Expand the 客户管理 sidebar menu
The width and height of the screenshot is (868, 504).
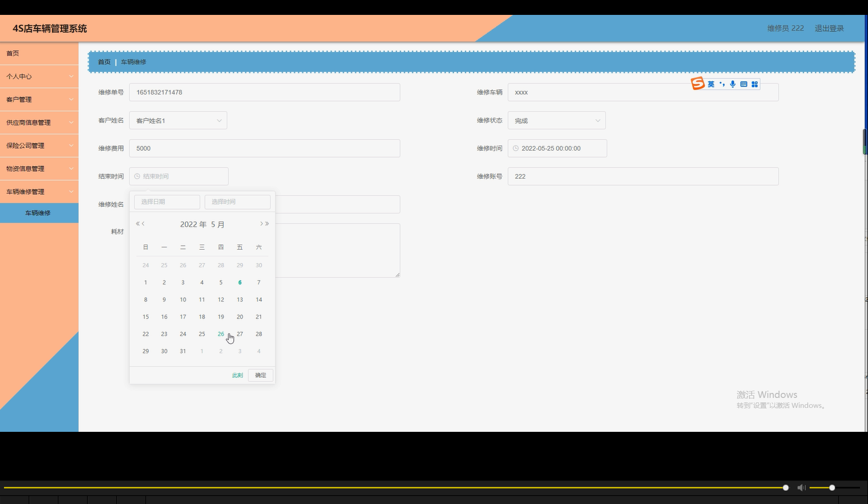click(x=39, y=100)
